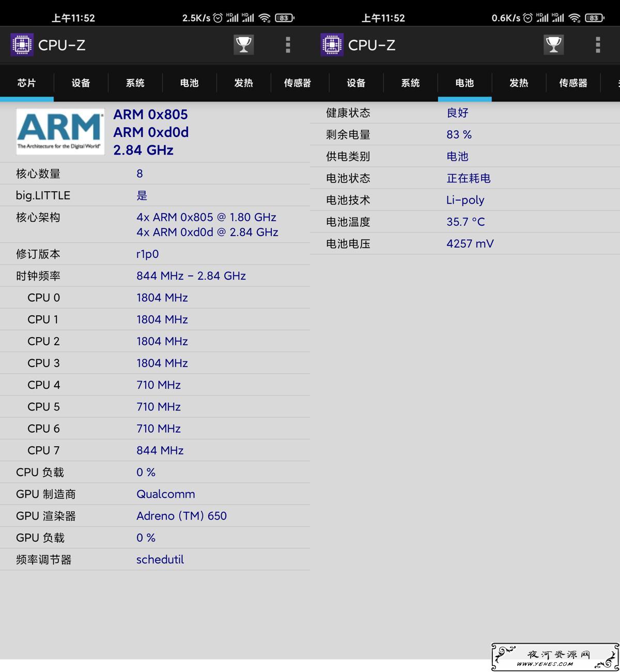Viewport: 620px width, 672px height.
Task: Tap the CPU-Z app icon on the chip page
Action: coord(22,45)
